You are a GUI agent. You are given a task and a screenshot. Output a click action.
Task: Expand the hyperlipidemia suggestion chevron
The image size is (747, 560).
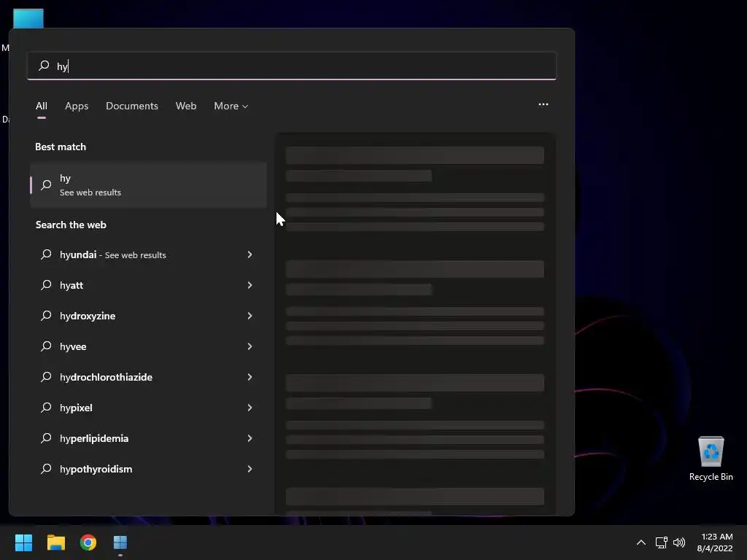[249, 438]
